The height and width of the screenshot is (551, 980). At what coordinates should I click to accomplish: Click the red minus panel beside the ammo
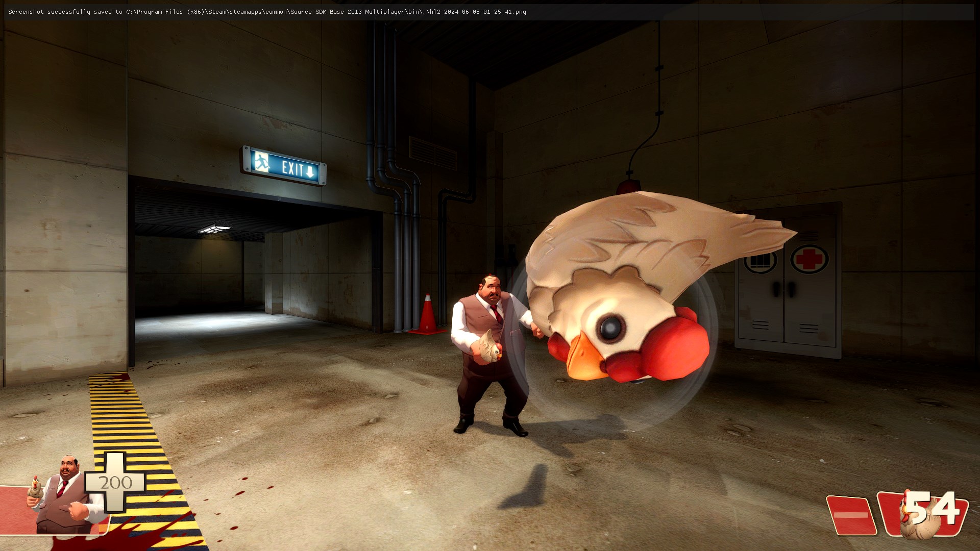(851, 515)
